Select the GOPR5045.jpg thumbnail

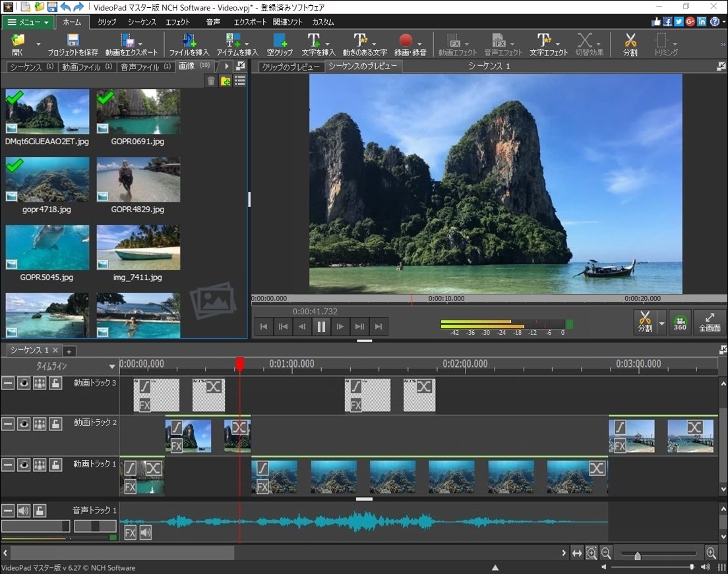46,247
